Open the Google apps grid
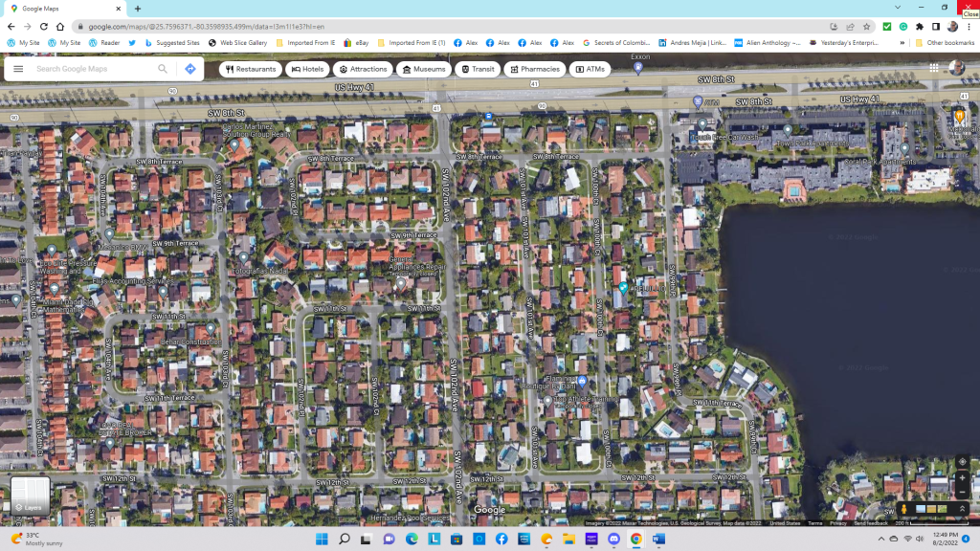This screenshot has width=980, height=551. 933,68
